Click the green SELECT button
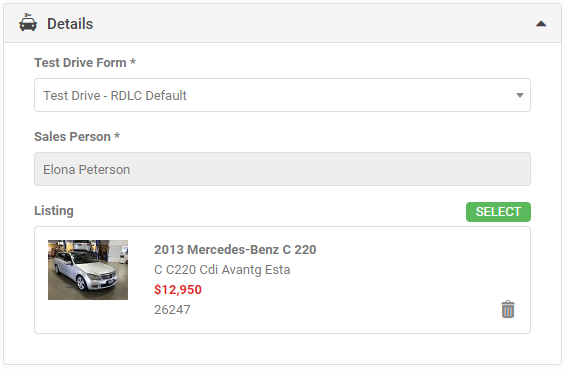 498,212
